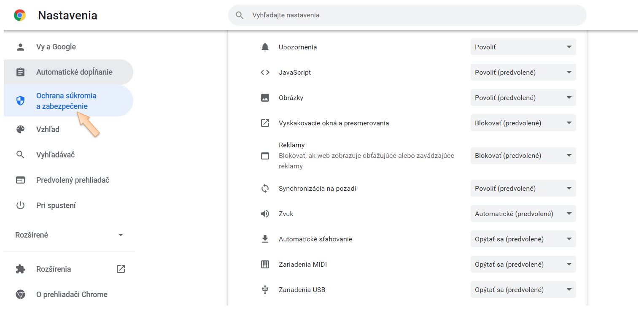Click the Chrome logo icon
The width and height of the screenshot is (644, 311).
pos(20,16)
